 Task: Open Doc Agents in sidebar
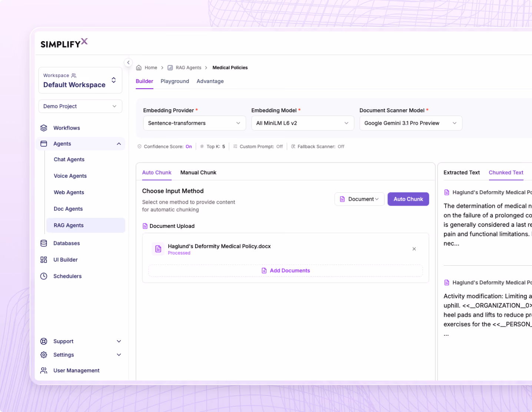coord(68,209)
